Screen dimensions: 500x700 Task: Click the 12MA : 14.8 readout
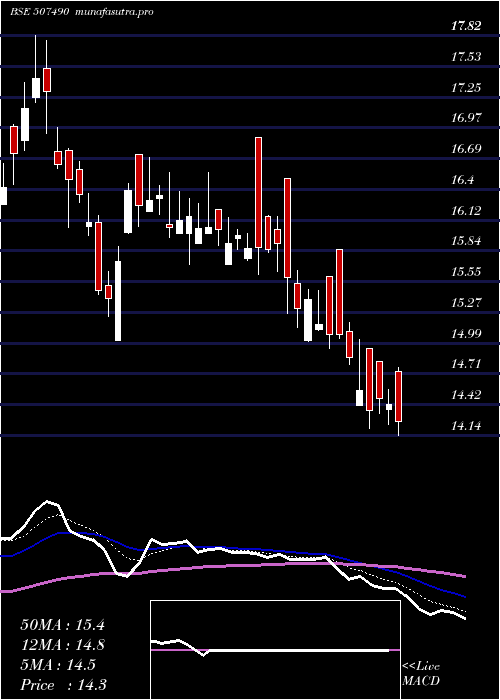(x=62, y=645)
